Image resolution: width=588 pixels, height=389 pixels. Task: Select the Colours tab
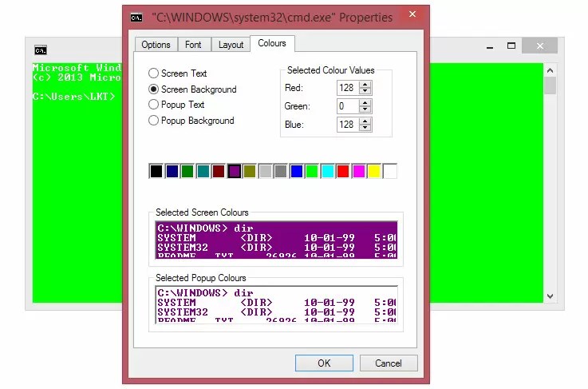[272, 44]
